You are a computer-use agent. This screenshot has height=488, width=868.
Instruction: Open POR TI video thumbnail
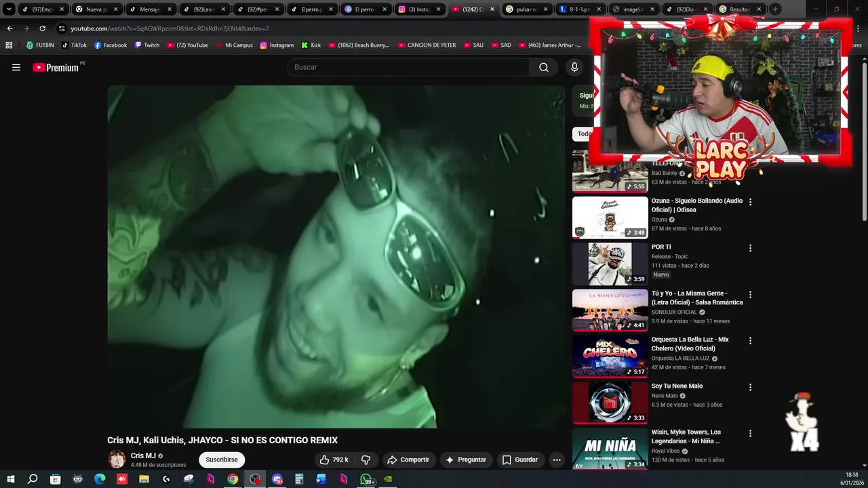[x=610, y=264]
